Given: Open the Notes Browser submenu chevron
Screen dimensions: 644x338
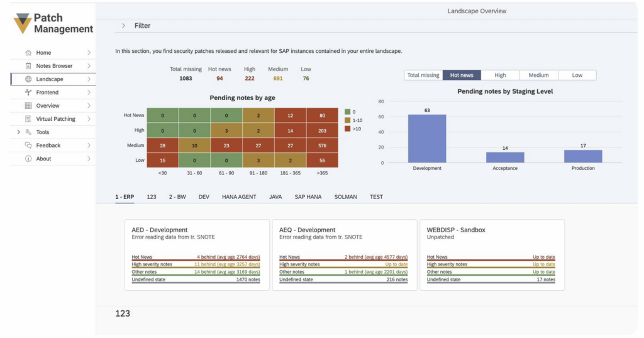Looking at the screenshot, I should point(89,66).
